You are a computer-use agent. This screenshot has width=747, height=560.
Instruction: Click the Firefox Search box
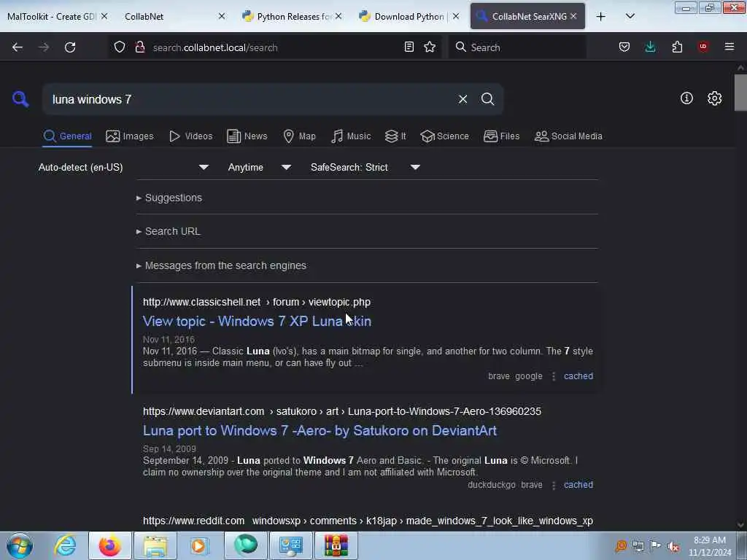[517, 47]
